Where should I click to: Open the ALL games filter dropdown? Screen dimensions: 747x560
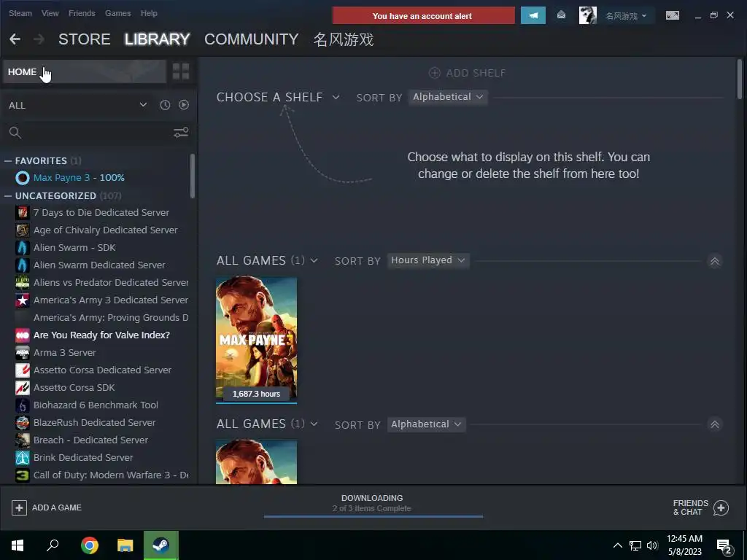pos(77,105)
